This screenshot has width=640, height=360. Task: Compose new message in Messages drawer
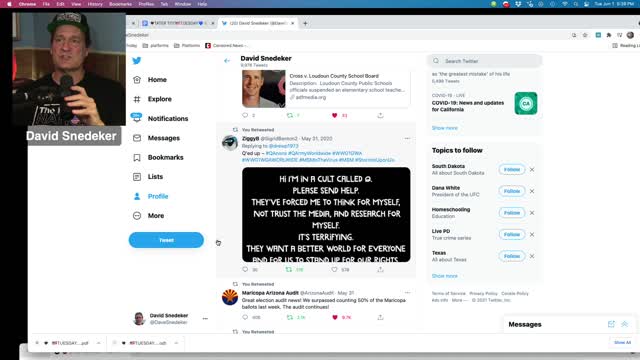coord(611,324)
